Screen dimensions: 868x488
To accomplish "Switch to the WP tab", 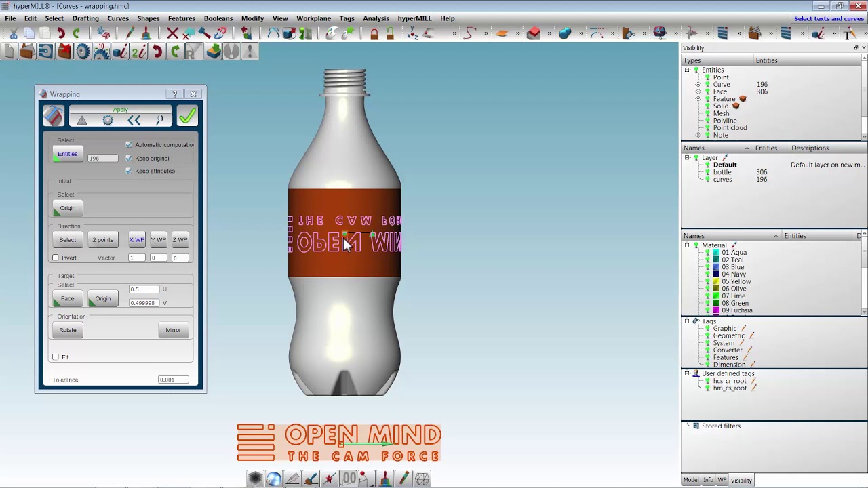I will 722,480.
